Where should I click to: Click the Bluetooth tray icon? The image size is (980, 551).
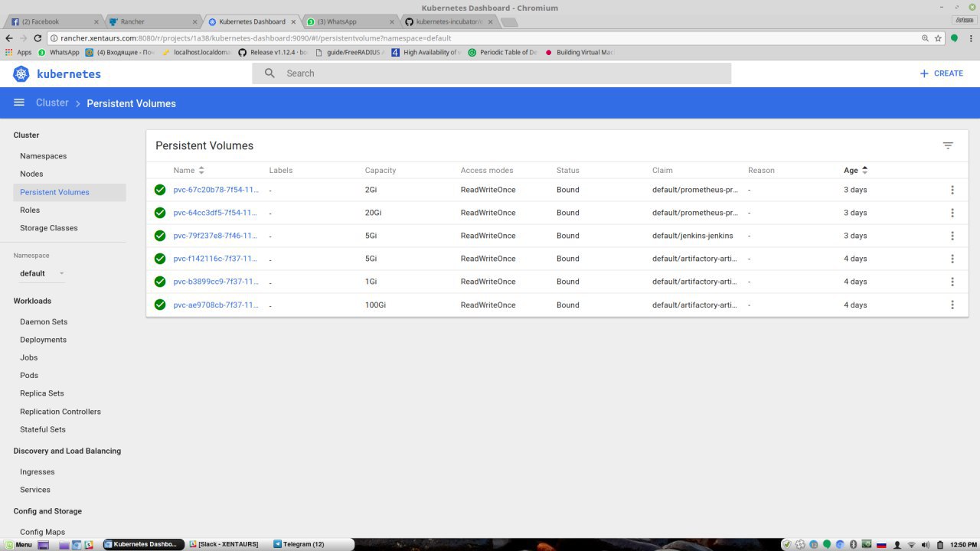point(853,545)
